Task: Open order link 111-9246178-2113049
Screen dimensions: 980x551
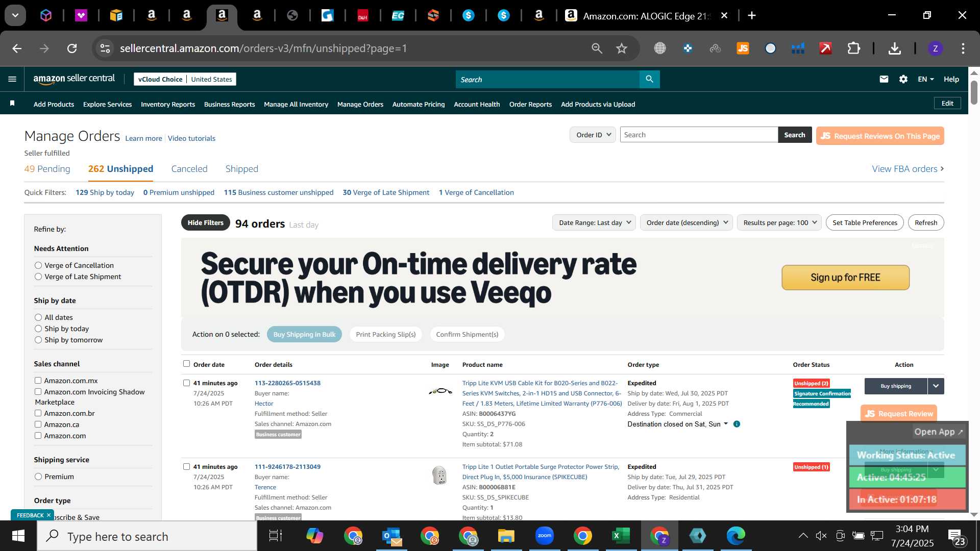Action: pyautogui.click(x=287, y=467)
